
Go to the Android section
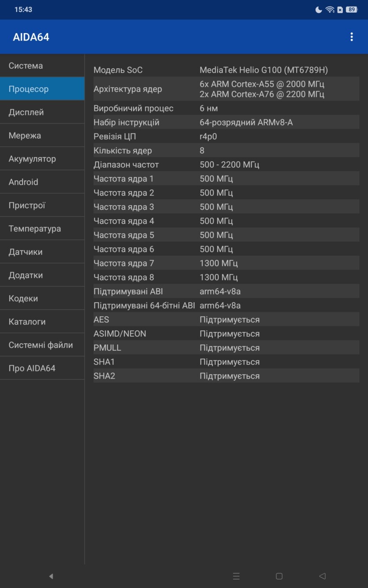click(42, 182)
